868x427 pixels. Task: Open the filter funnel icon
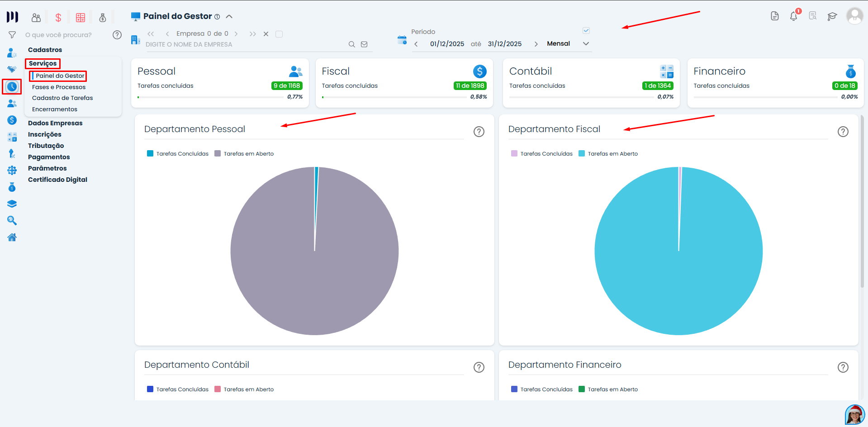point(12,35)
